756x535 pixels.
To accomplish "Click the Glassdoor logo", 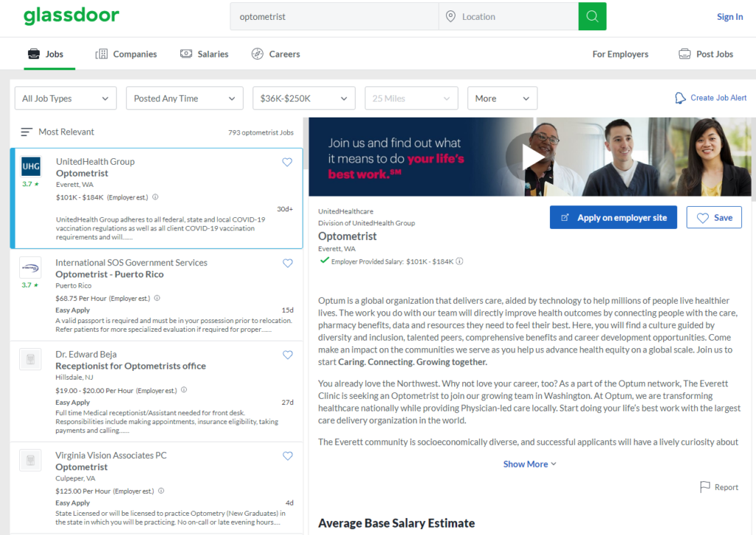I will tap(72, 16).
